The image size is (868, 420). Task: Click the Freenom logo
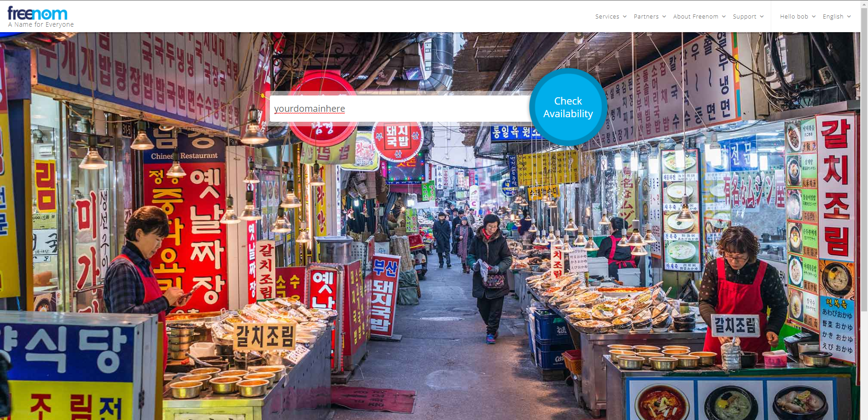coord(38,14)
